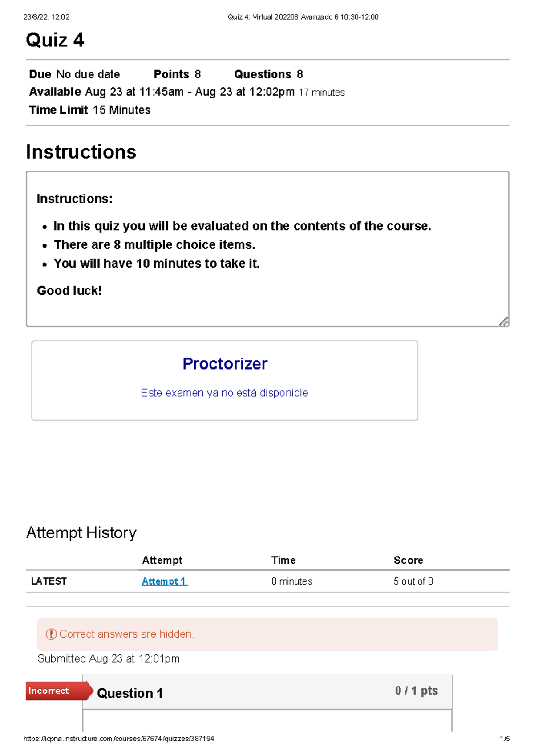The width and height of the screenshot is (534, 756).
Task: Click the '0 / 1 pts' score label
Action: pos(417,691)
